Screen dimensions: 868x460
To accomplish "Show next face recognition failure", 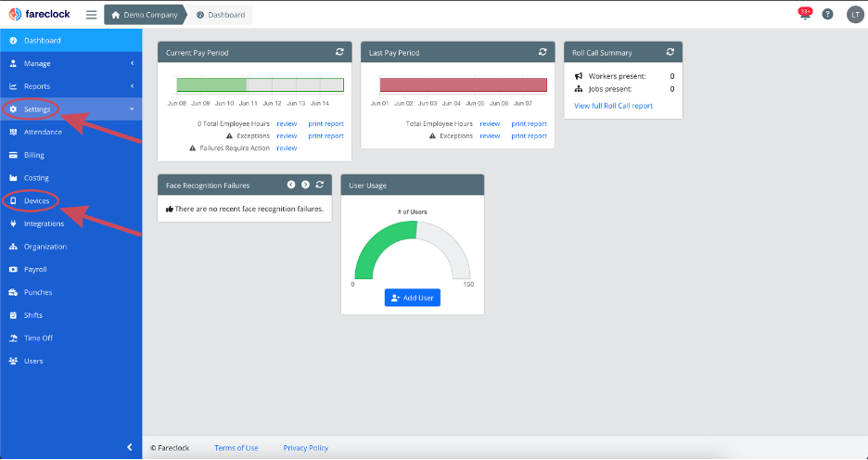I will coord(305,185).
